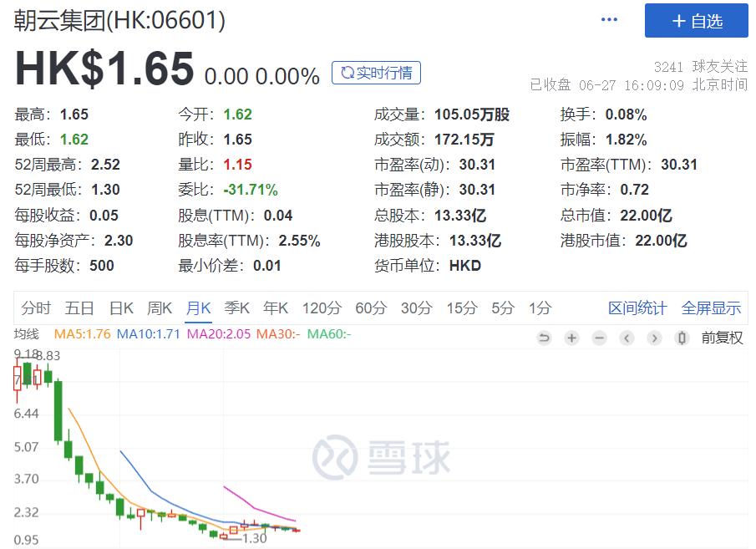This screenshot has width=756, height=549.
Task: Open the more options ellipsis menu
Action: 609,18
